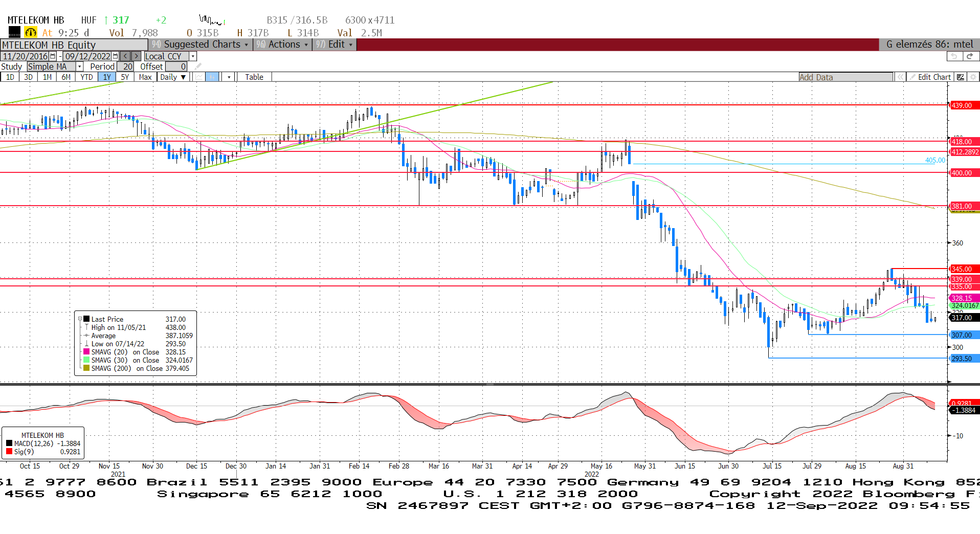This screenshot has width=980, height=534.
Task: Select the 1Y time range
Action: click(106, 77)
